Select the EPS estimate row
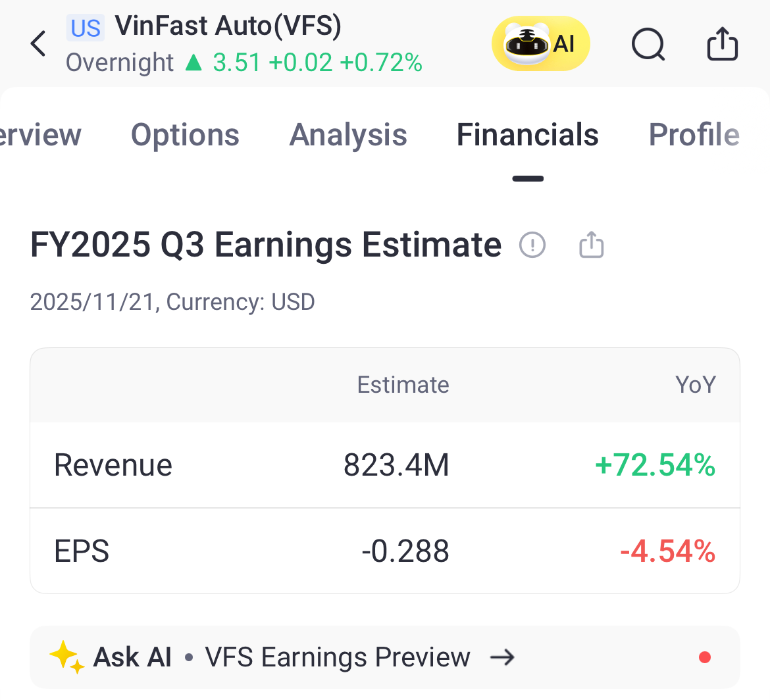This screenshot has height=700, width=770. click(x=384, y=551)
